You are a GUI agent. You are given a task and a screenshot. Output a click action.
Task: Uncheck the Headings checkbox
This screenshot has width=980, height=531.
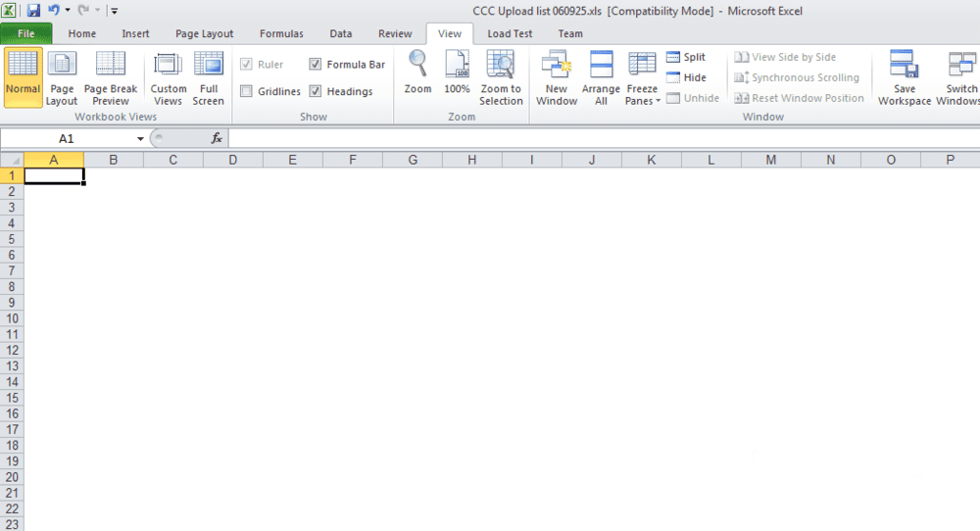coord(315,91)
